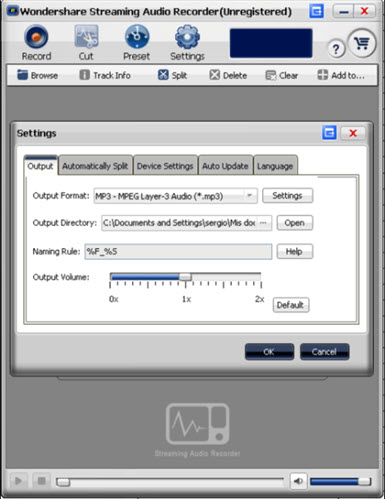Open the help question mark icon
Image resolution: width=385 pixels, height=500 pixels.
click(336, 49)
